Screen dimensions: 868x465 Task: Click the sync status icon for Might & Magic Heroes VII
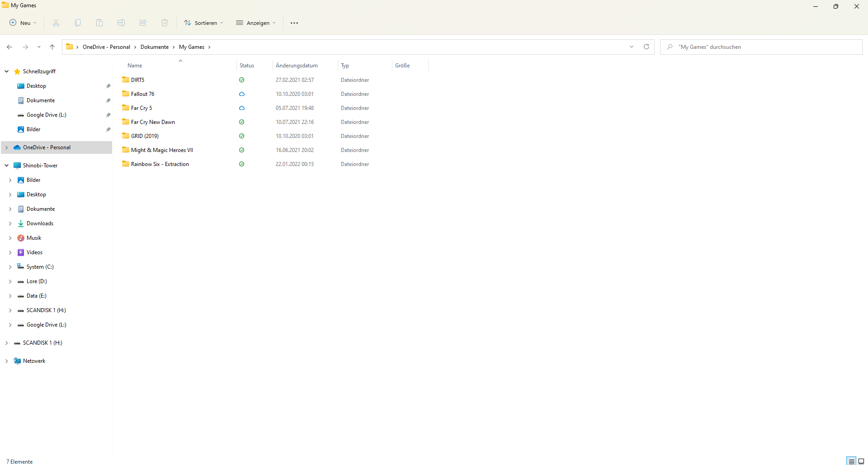tap(242, 150)
